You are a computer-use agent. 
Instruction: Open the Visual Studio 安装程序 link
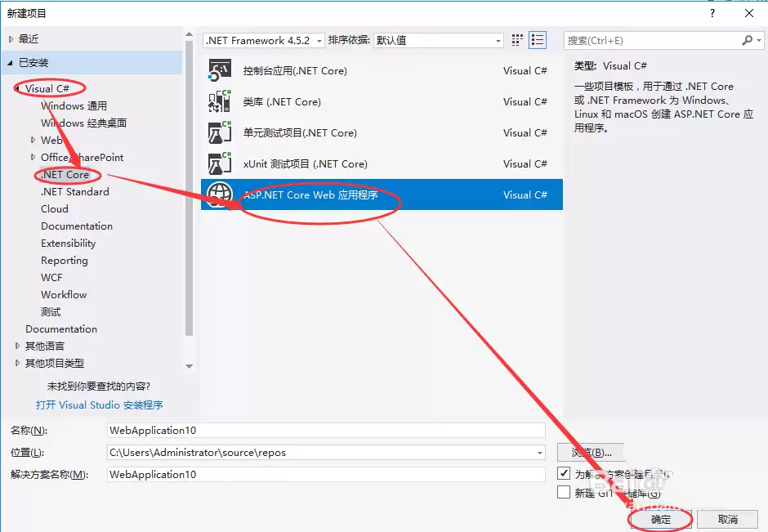98,405
